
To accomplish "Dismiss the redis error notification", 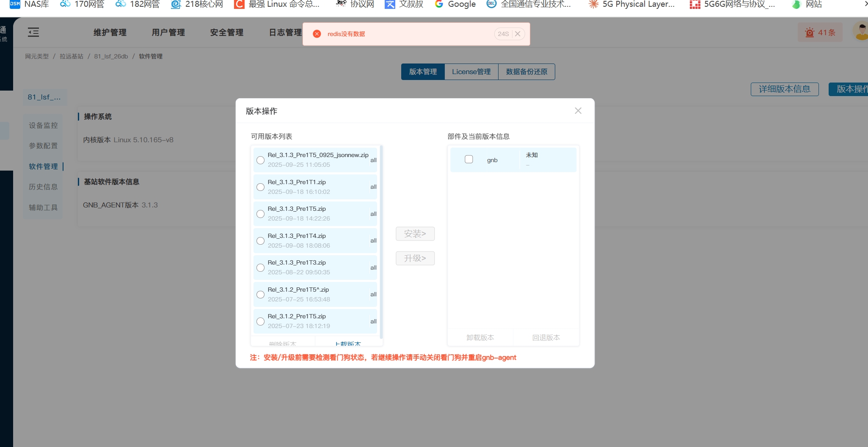I will click(x=518, y=34).
